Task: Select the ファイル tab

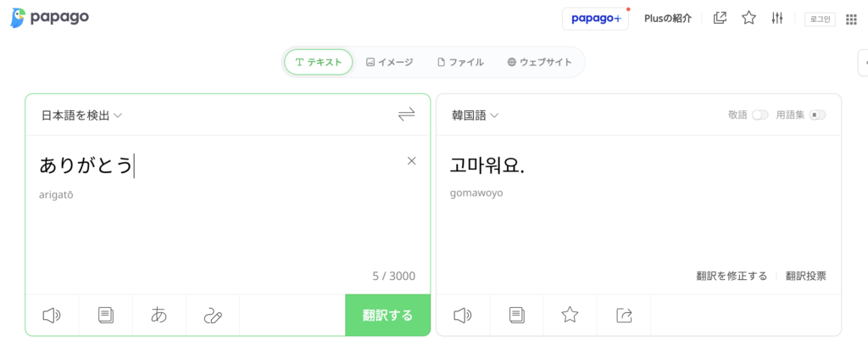Action: pyautogui.click(x=460, y=62)
